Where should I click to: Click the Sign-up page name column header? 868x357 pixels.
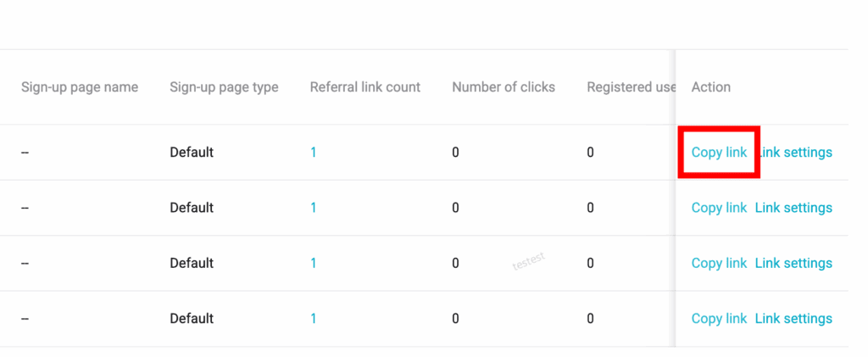point(80,87)
